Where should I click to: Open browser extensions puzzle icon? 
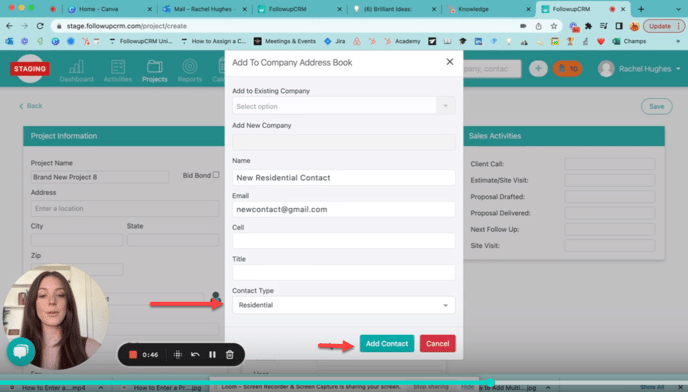(x=588, y=26)
